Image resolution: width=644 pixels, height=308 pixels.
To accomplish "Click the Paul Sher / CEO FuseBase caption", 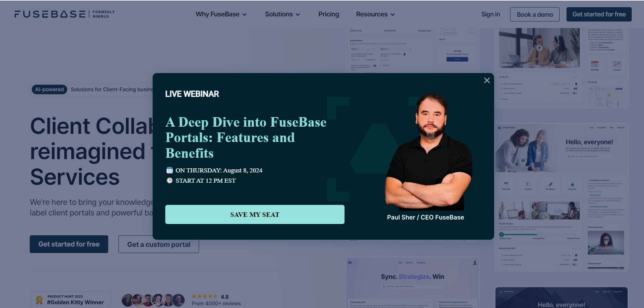I will coord(425,218).
